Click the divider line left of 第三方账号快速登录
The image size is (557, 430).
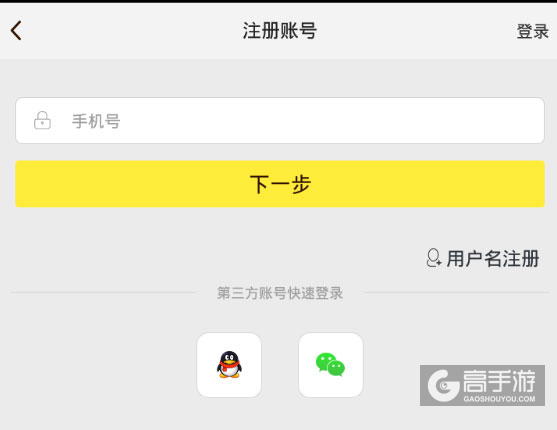tap(103, 293)
